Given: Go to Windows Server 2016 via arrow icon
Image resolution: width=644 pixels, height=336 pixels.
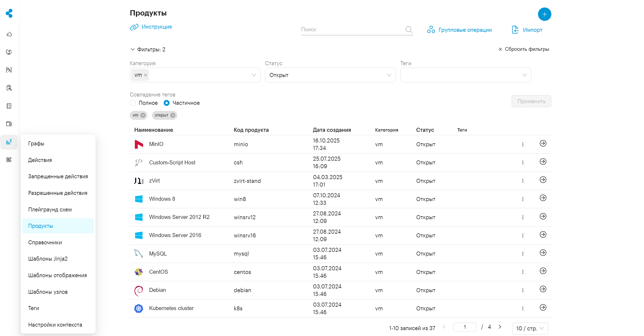Looking at the screenshot, I should pyautogui.click(x=543, y=234).
